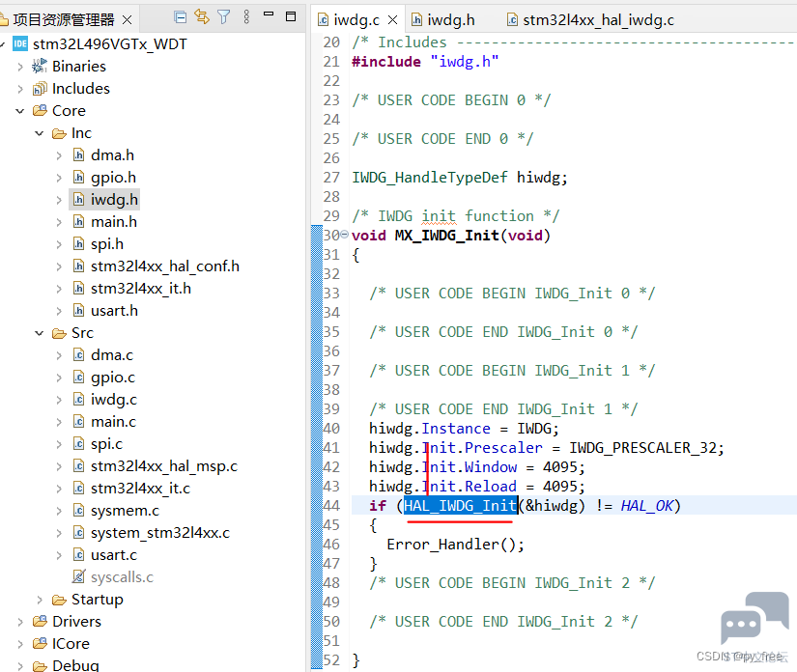The image size is (797, 672).
Task: Select system_stm32l4xx.c in tree
Action: [160, 533]
